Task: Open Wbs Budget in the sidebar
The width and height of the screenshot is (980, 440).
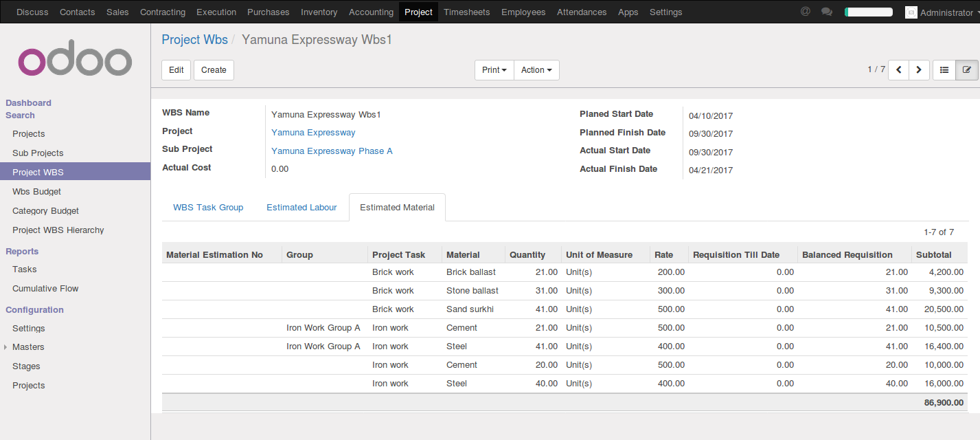Action: click(x=36, y=192)
